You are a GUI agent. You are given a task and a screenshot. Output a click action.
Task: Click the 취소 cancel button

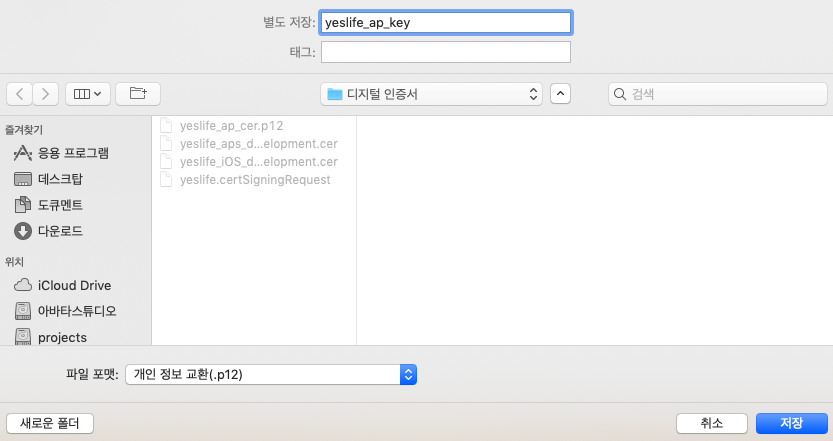pyautogui.click(x=711, y=423)
